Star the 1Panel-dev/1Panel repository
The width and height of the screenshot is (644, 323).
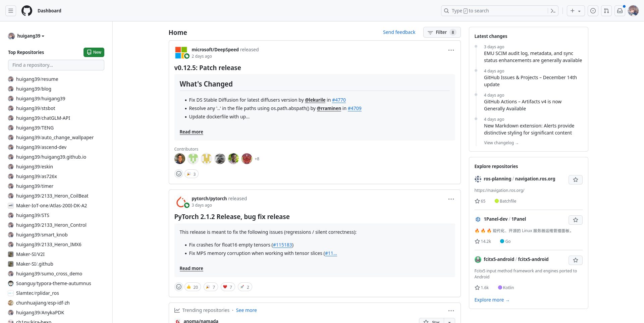(x=576, y=220)
